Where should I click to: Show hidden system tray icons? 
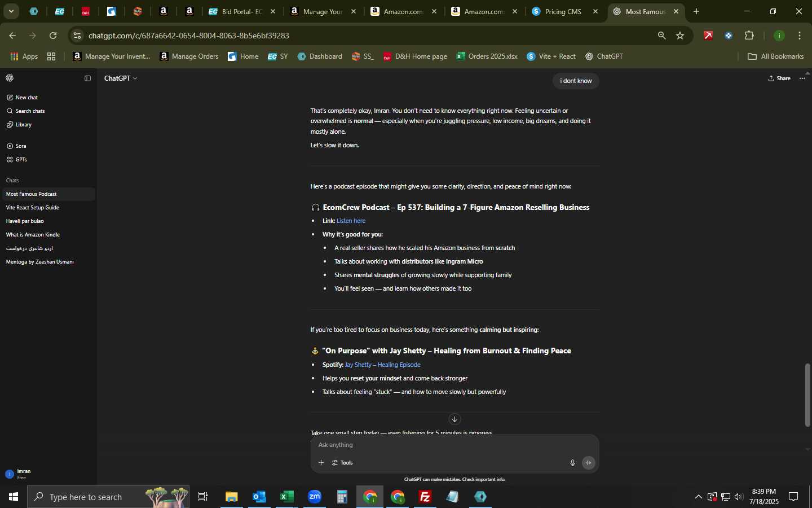point(698,497)
